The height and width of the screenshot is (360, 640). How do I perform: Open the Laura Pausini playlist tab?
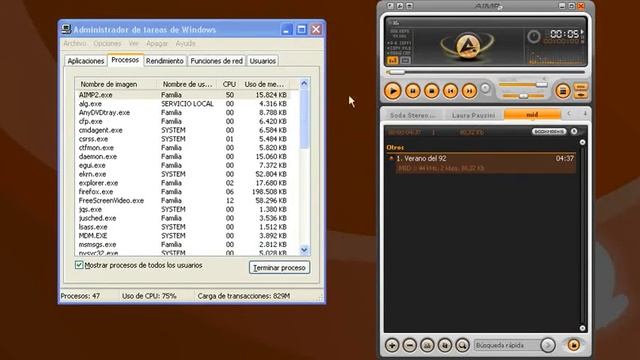coord(473,115)
